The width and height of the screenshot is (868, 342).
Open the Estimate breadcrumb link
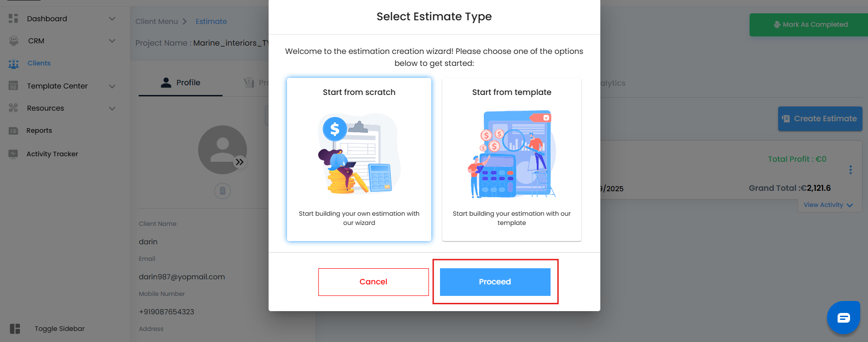click(211, 22)
